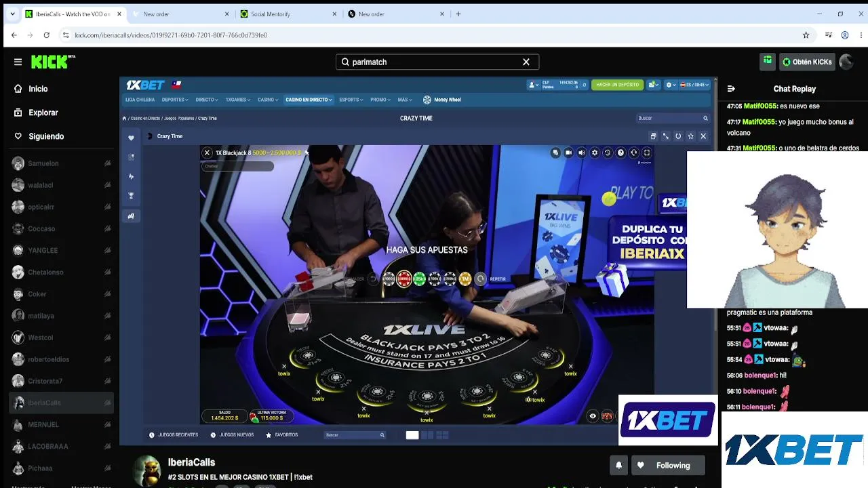Image resolution: width=868 pixels, height=488 pixels.
Task: Click repeat bet circular arrow icon
Action: [x=481, y=279]
